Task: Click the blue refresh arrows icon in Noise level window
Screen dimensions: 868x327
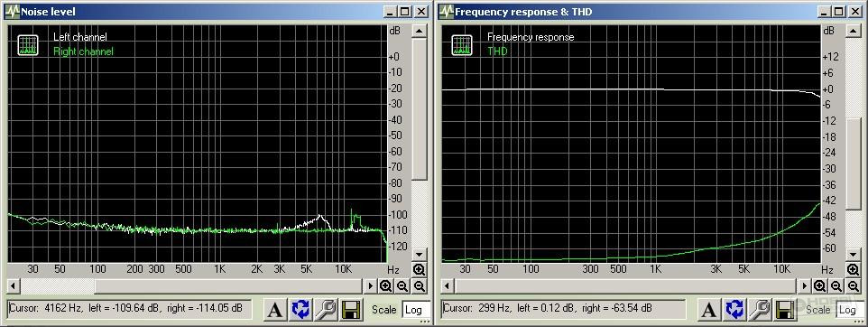Action: coord(300,310)
